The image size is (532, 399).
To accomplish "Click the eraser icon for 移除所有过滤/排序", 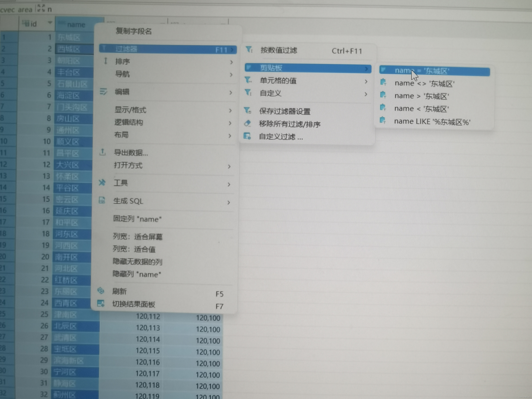I will pyautogui.click(x=247, y=123).
